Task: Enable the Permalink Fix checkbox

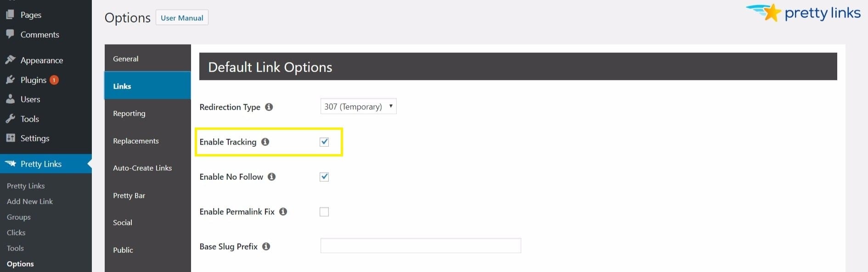Action: pos(324,211)
